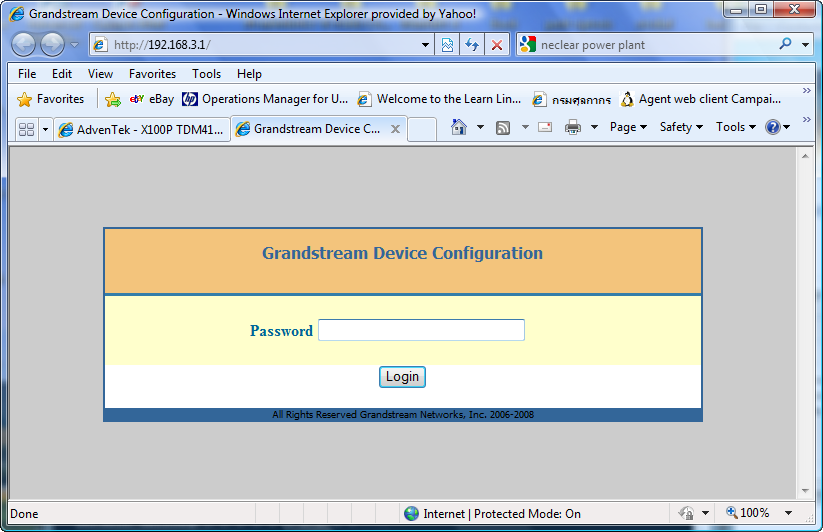Open the Tools menu in menu bar
Image resolution: width=823 pixels, height=532 pixels.
pos(206,74)
